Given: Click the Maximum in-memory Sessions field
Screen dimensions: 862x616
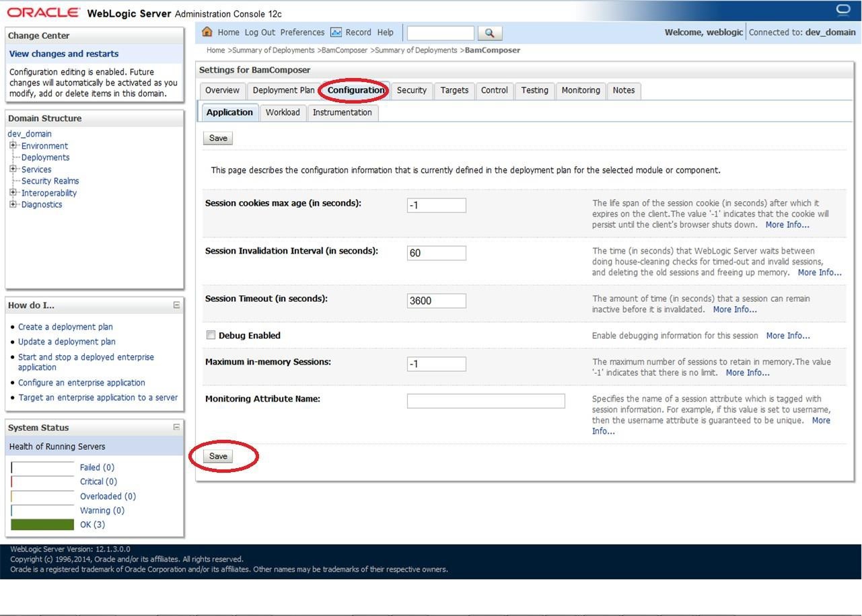Looking at the screenshot, I should (x=437, y=364).
